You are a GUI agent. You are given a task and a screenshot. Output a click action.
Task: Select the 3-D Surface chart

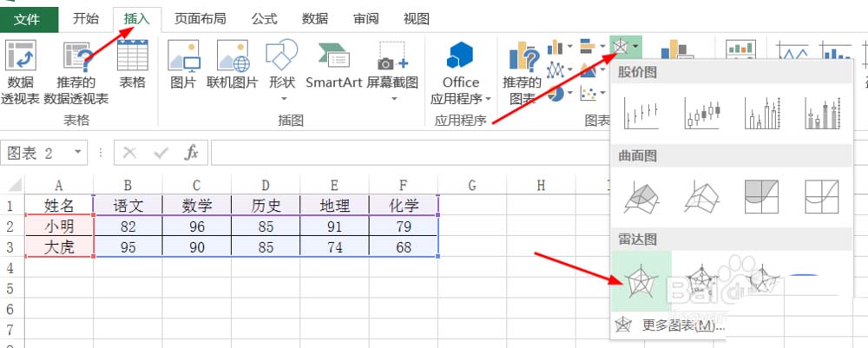[x=641, y=197]
